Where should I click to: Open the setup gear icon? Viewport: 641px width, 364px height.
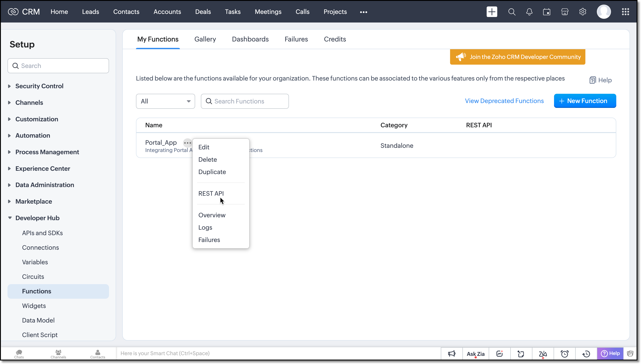pyautogui.click(x=583, y=12)
